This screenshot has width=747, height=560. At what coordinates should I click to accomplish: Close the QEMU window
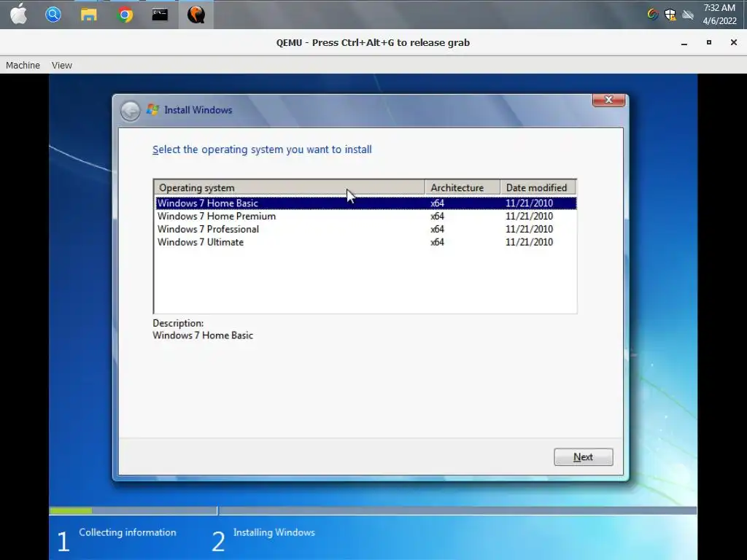coord(734,42)
